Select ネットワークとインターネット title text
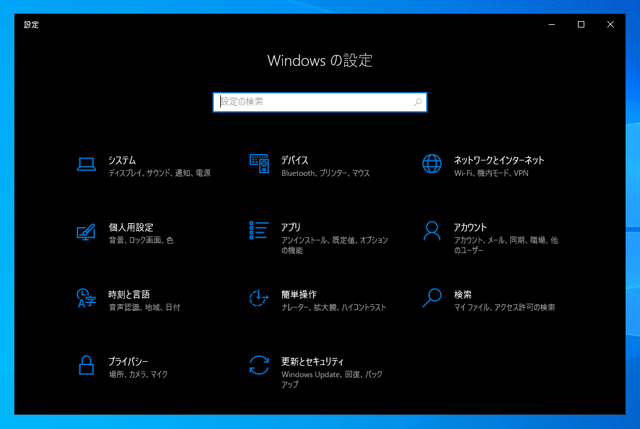This screenshot has width=640, height=429. [499, 160]
